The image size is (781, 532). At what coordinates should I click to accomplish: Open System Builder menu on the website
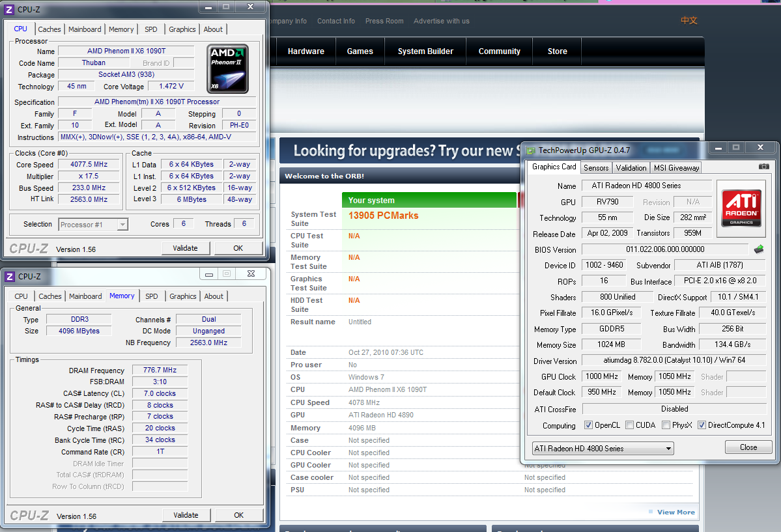(x=425, y=51)
